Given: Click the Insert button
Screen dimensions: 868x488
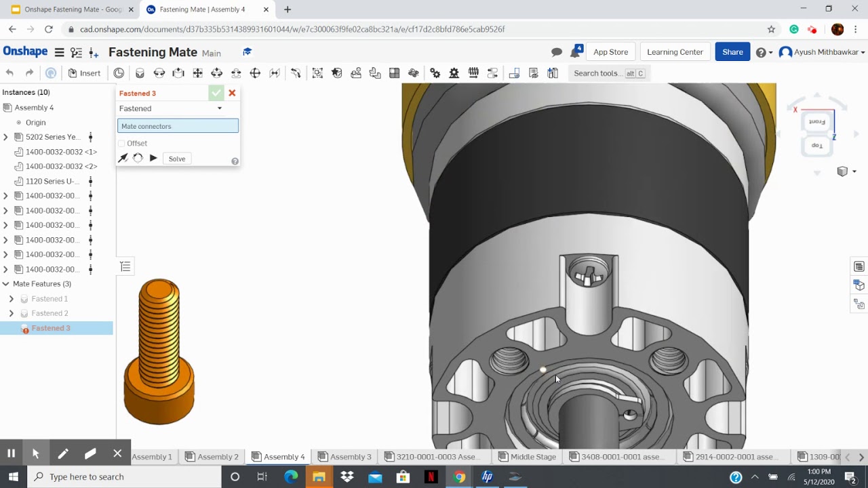Looking at the screenshot, I should click(x=84, y=73).
